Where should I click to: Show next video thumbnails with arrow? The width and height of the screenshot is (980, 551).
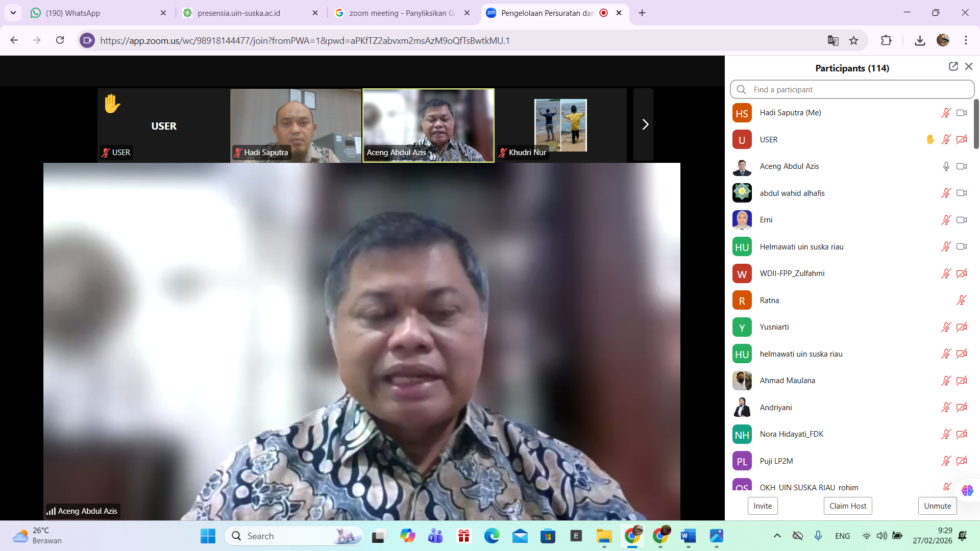pos(644,124)
